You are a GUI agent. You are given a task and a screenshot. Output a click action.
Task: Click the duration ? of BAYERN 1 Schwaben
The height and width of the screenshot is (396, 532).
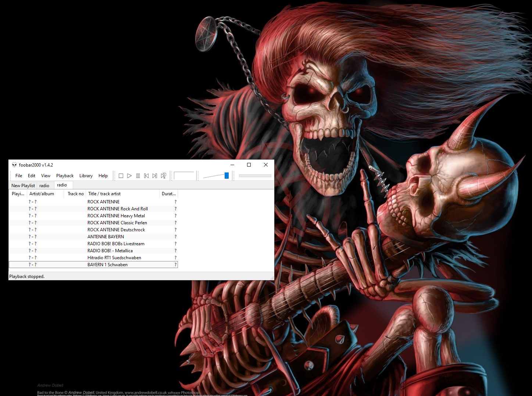tap(175, 265)
